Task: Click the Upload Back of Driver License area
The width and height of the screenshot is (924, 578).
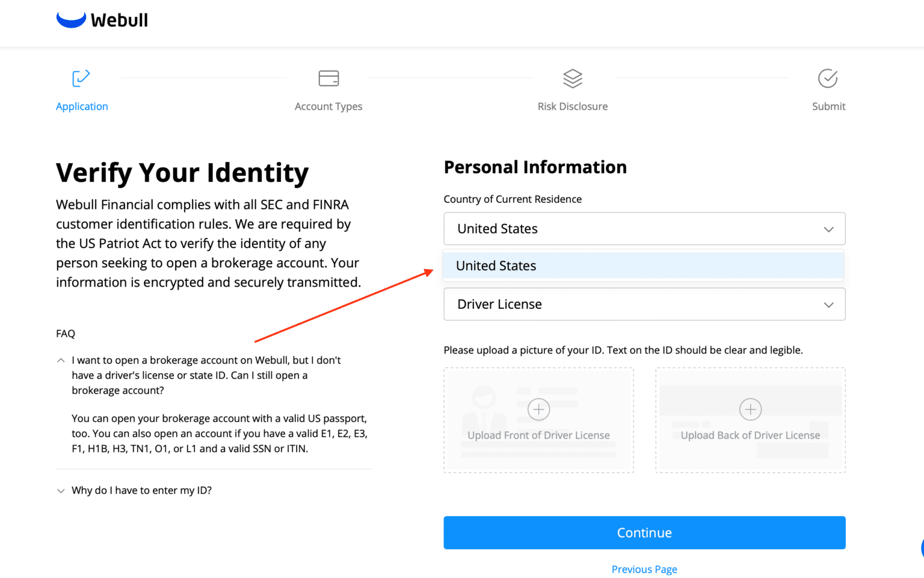Action: (750, 435)
